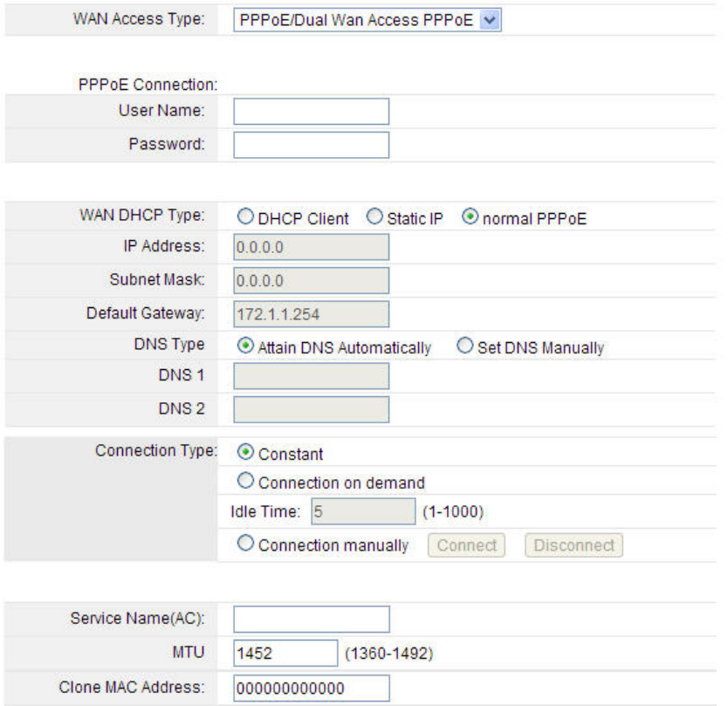
Task: Select Constant connection type
Action: coord(245,452)
